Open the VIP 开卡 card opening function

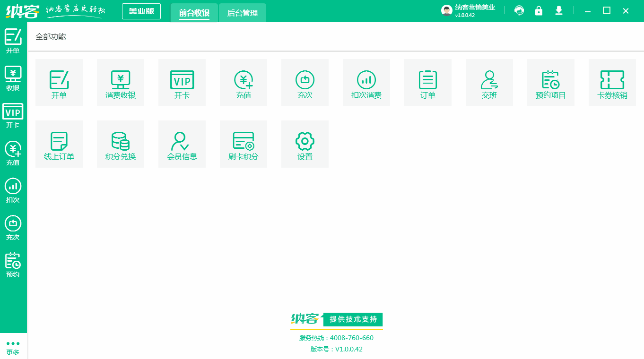click(182, 82)
